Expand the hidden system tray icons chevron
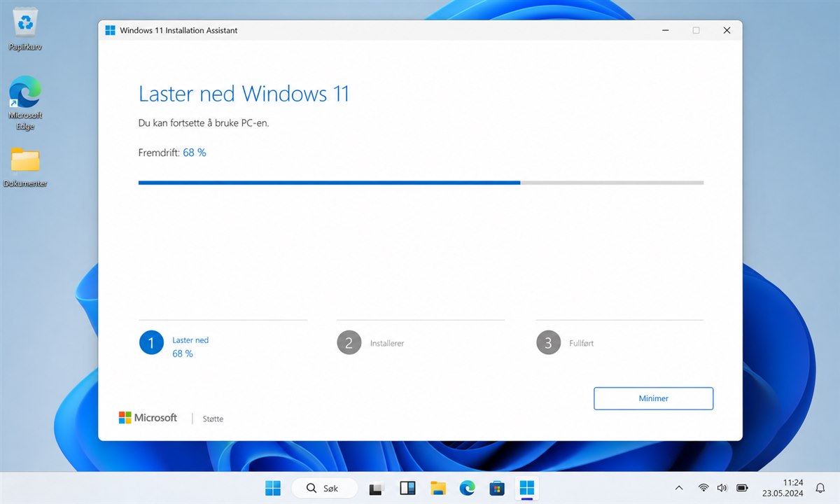 pos(678,488)
